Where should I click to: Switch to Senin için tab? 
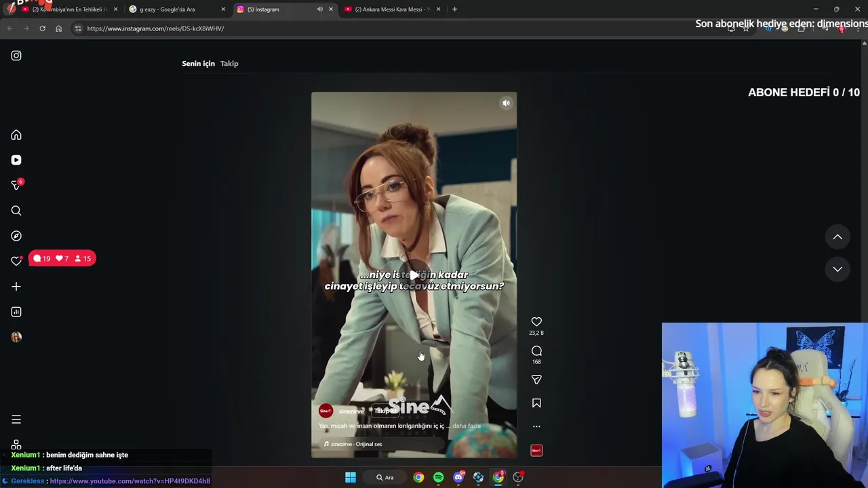pyautogui.click(x=198, y=64)
